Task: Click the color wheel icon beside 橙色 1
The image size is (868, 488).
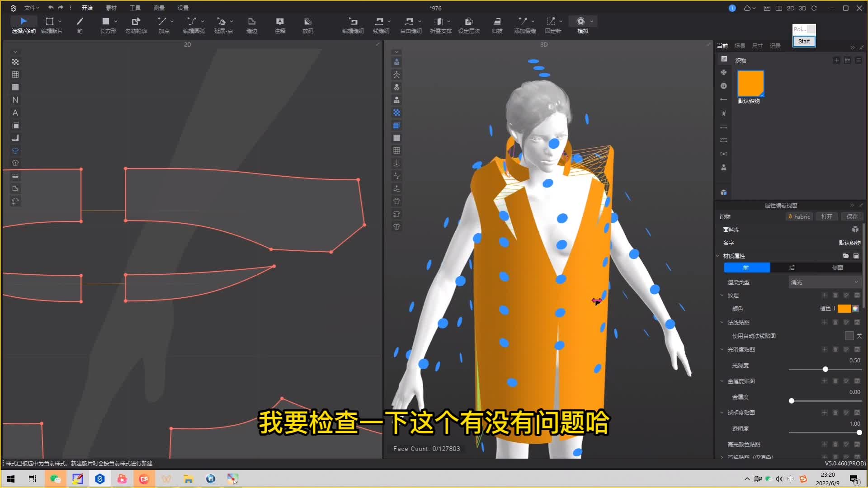Action: (x=855, y=309)
